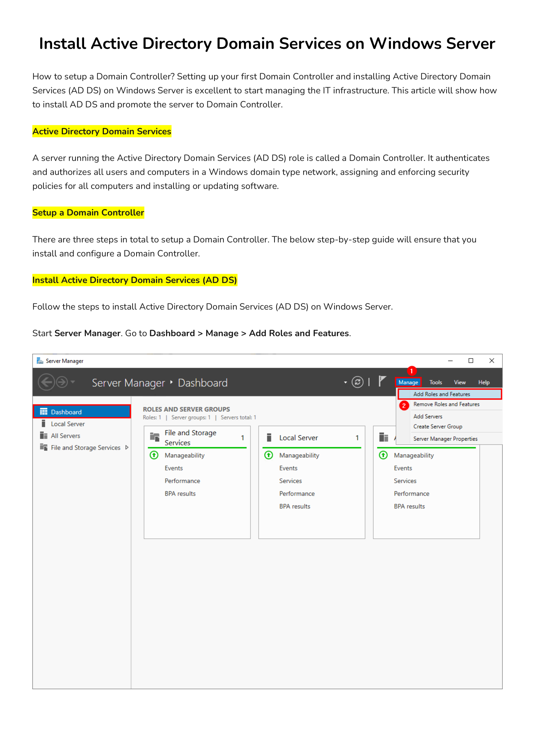535x756 pixels.
Task: Open the Local Server tile title
Action: click(299, 438)
